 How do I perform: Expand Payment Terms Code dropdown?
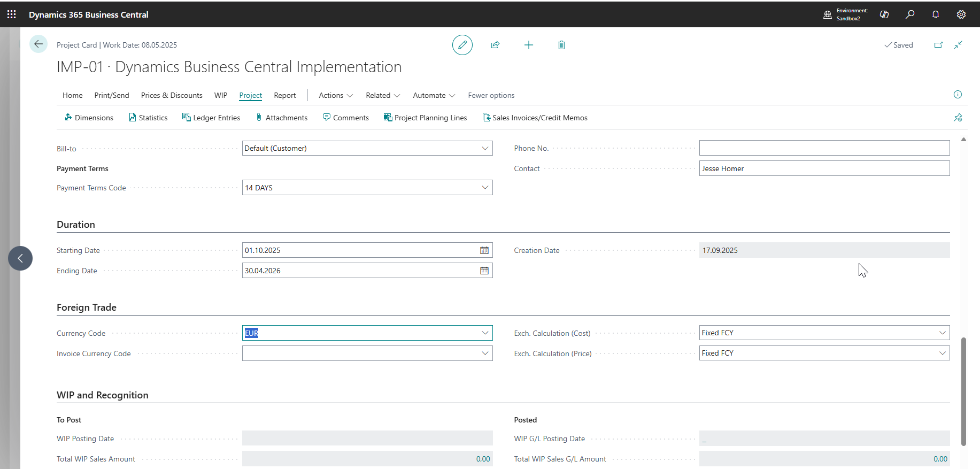(x=485, y=188)
